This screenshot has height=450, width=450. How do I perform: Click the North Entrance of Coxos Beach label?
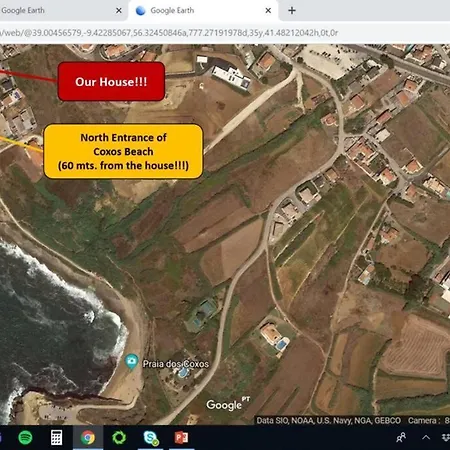tap(123, 151)
